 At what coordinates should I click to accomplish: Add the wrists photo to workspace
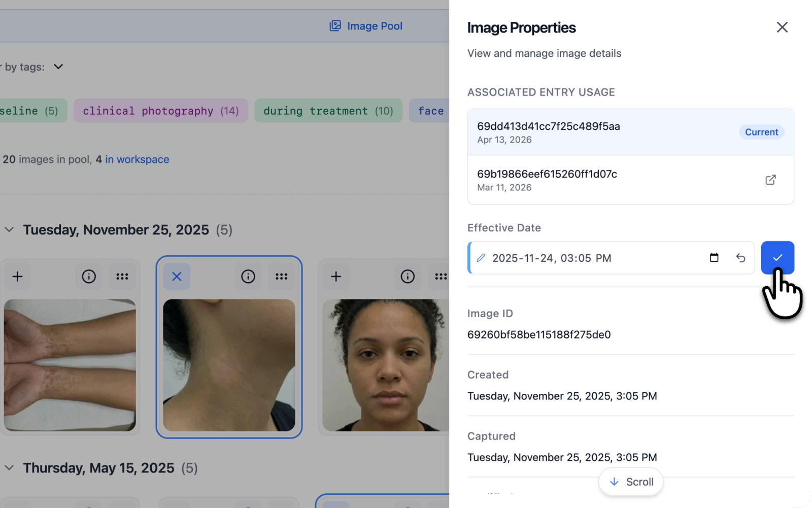pyautogui.click(x=17, y=277)
